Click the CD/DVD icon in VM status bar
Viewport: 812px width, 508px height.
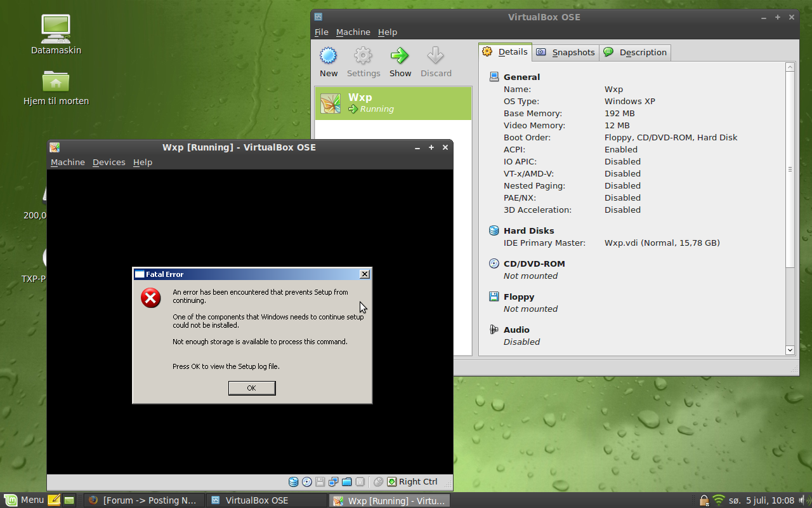[x=307, y=482]
